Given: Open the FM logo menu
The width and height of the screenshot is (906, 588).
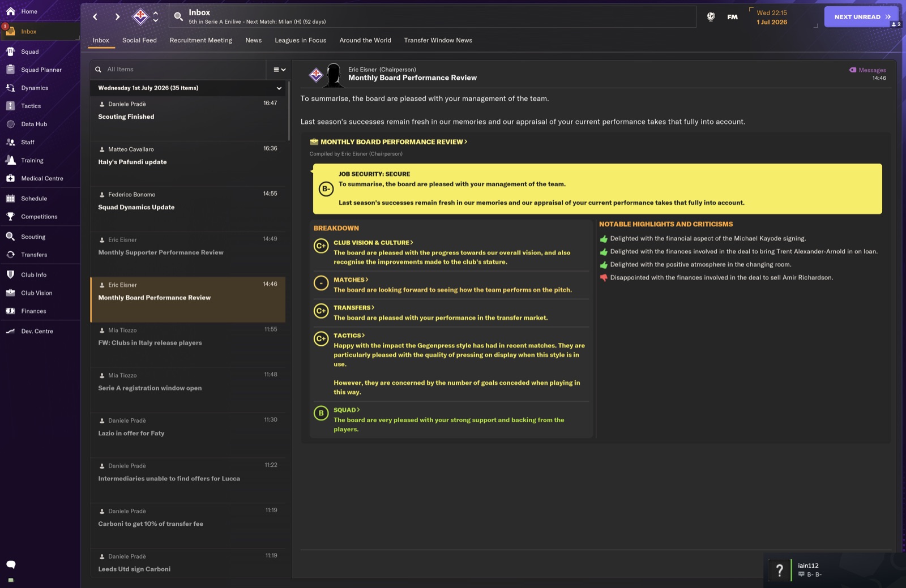Looking at the screenshot, I should point(732,17).
